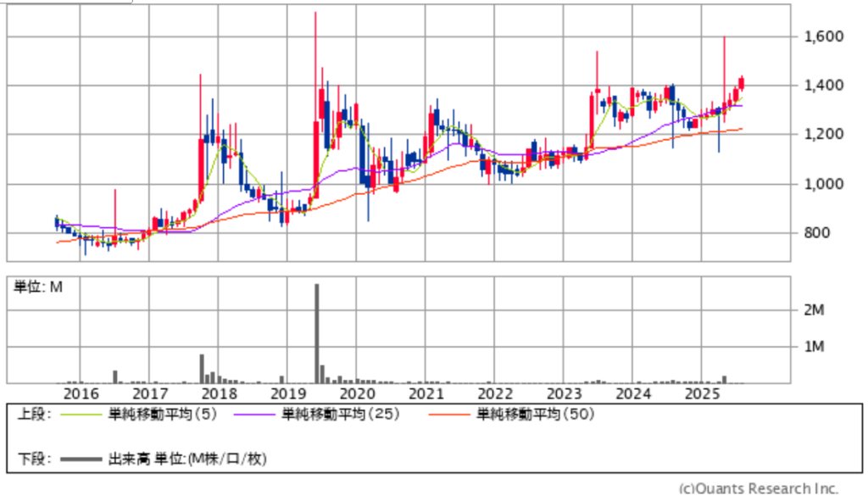Click the 2020 year label on x-axis

point(357,394)
